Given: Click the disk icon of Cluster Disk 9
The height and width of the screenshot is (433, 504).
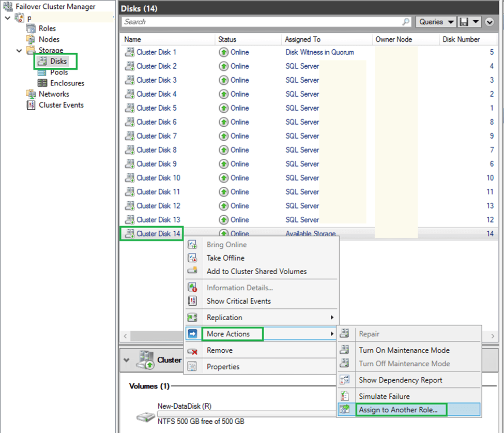Looking at the screenshot, I should [130, 164].
